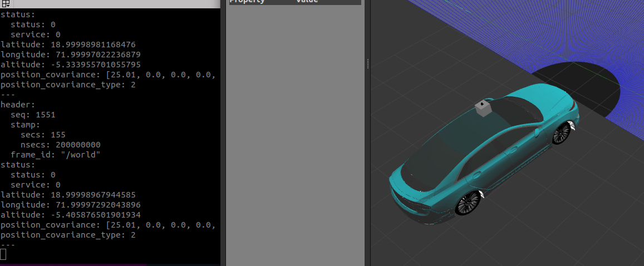Click the frame_id "/world" line
Screen dimensions: 644x266
tap(56, 155)
